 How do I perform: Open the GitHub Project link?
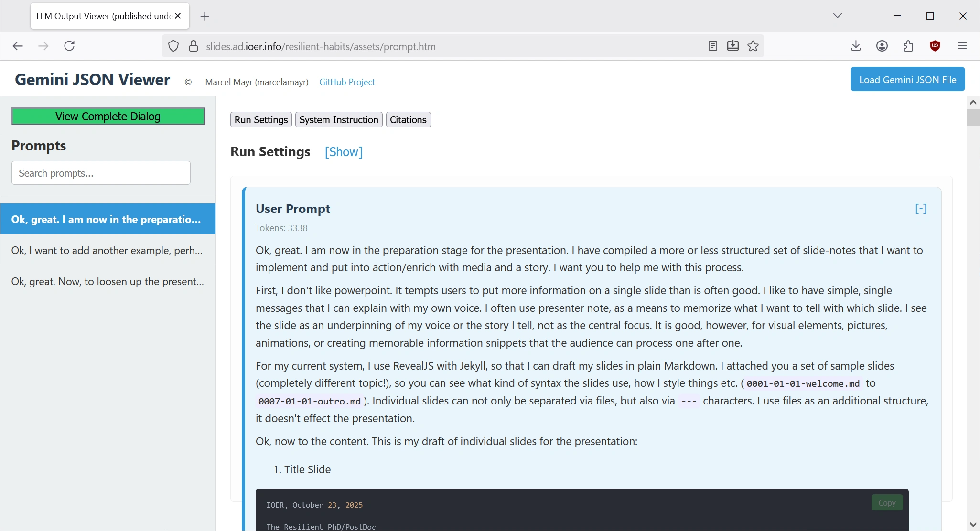point(347,82)
